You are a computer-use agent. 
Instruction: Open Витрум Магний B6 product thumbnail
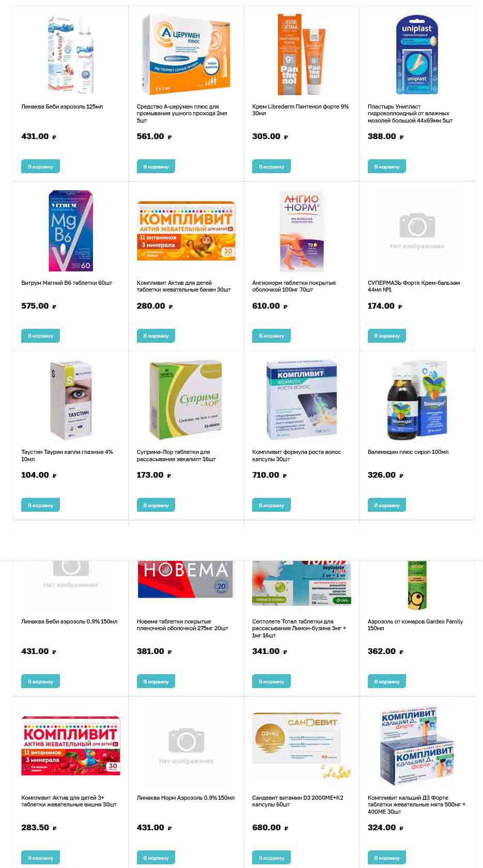(71, 231)
